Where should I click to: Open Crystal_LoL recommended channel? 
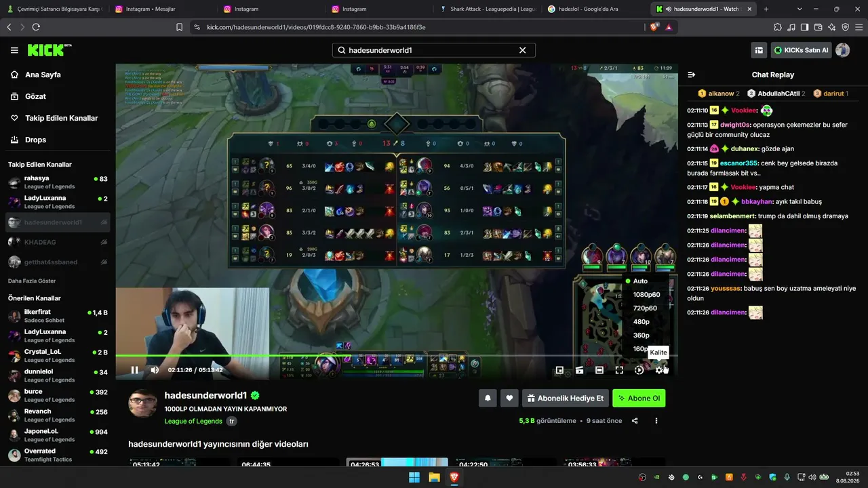coord(58,356)
